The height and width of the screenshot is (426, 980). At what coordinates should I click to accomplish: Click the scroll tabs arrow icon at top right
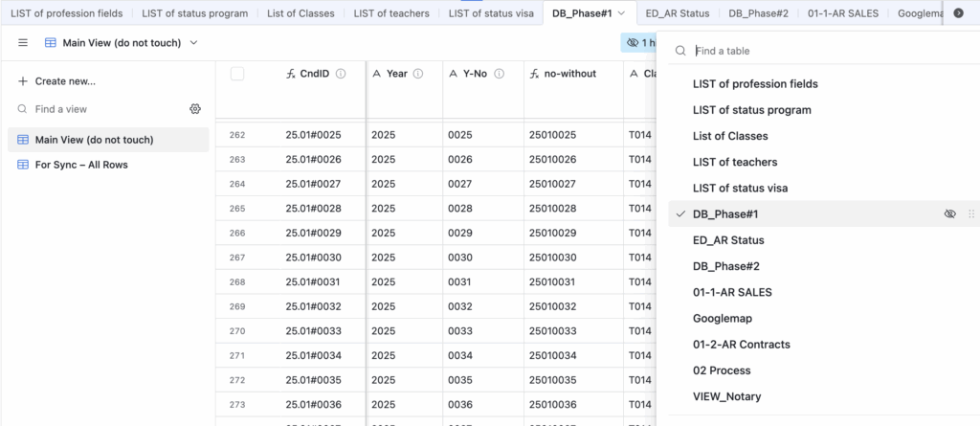958,13
